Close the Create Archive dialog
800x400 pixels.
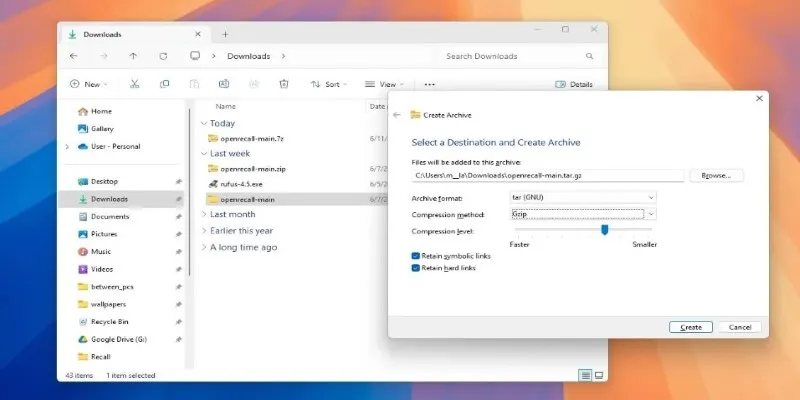[x=759, y=98]
